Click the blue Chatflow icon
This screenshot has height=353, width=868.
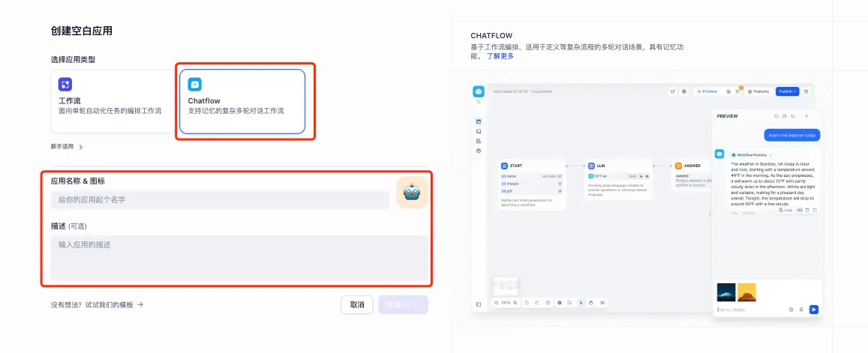tap(194, 85)
